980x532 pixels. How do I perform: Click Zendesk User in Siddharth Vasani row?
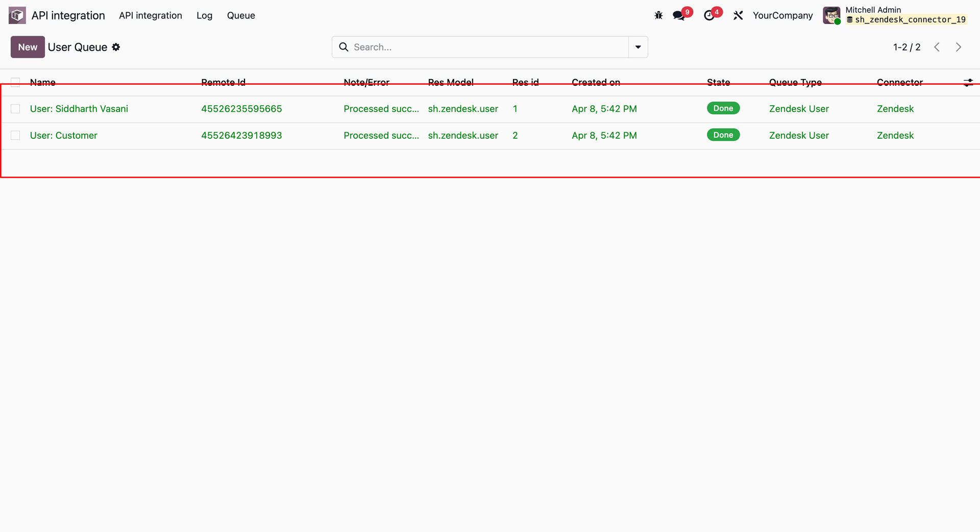click(799, 109)
